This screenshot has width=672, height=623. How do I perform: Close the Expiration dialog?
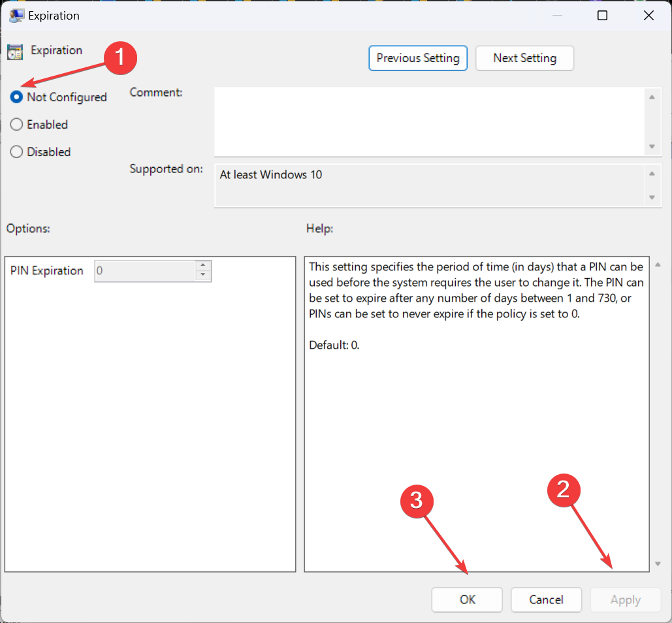[x=648, y=16]
